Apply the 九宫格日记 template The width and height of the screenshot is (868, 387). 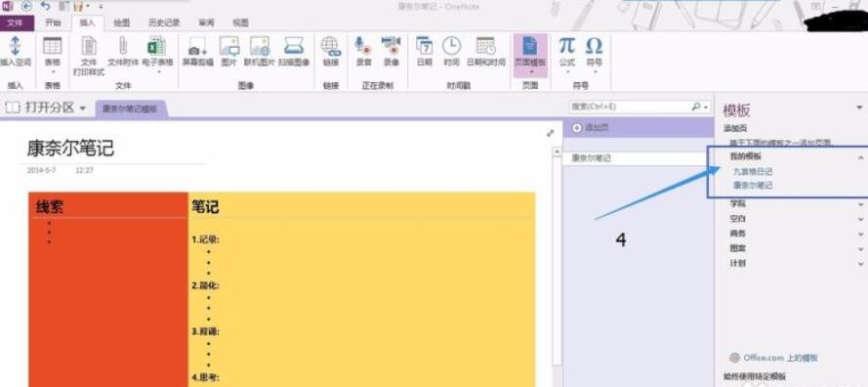(753, 172)
